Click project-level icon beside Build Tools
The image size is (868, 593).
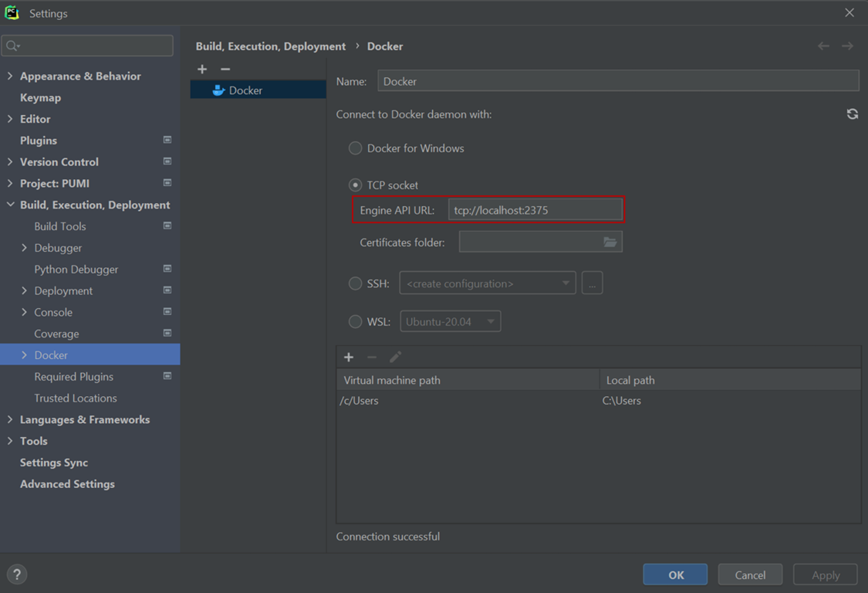pos(167,226)
